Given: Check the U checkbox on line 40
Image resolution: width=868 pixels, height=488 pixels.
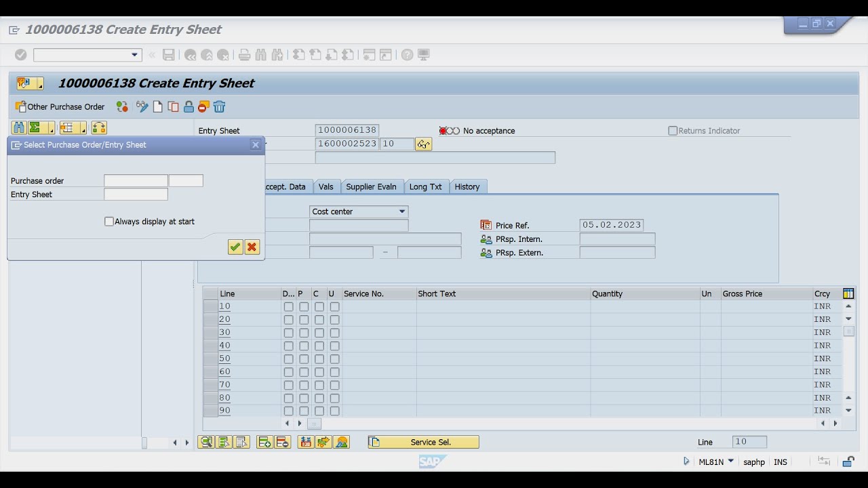Looking at the screenshot, I should click(334, 346).
